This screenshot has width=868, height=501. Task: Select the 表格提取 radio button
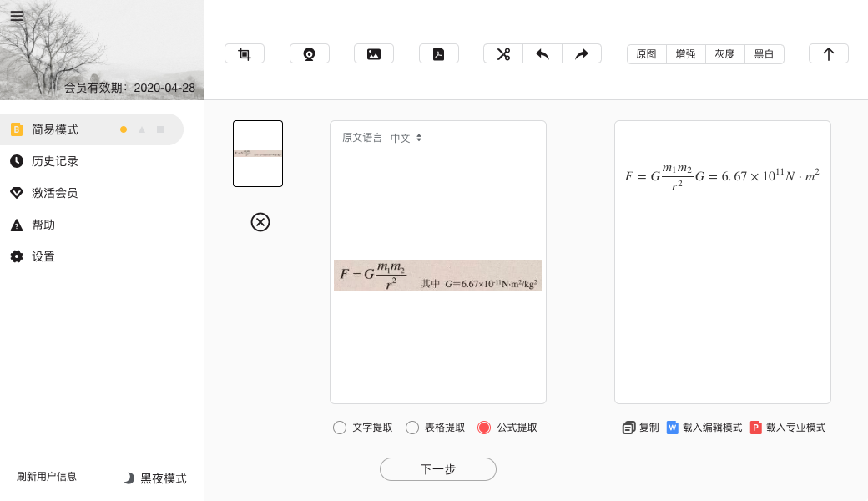coord(412,427)
